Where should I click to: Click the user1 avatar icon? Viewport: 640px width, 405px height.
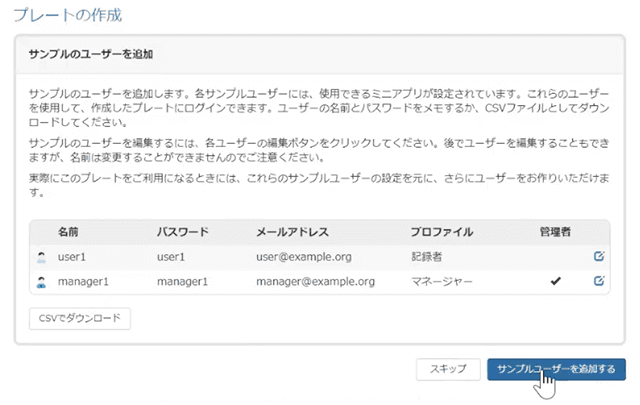[x=41, y=257]
